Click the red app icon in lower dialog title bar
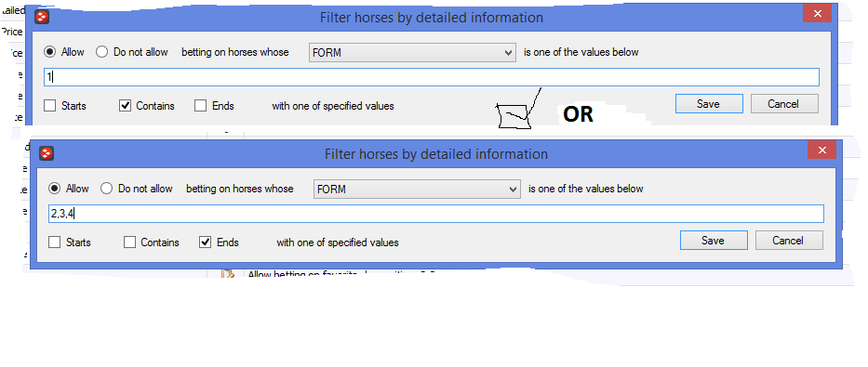The width and height of the screenshot is (868, 367). [47, 153]
